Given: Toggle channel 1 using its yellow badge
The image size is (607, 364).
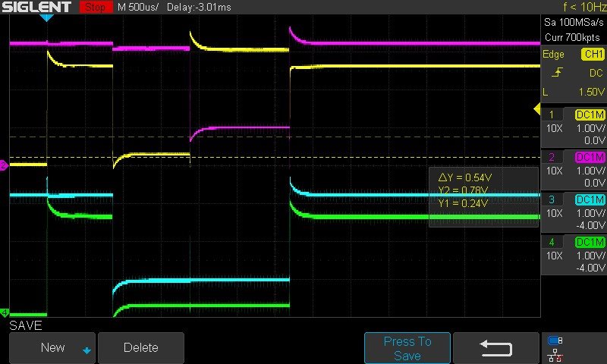Looking at the screenshot, I should 590,115.
